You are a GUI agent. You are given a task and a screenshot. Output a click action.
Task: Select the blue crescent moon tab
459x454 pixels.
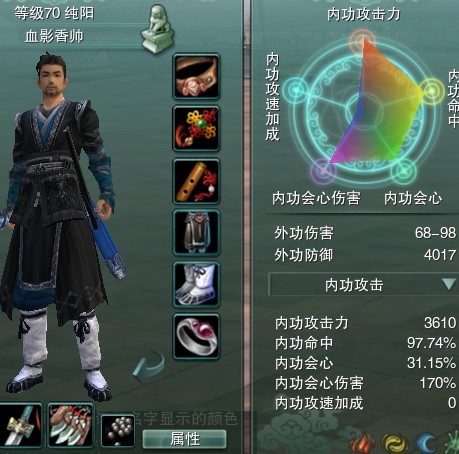point(427,443)
